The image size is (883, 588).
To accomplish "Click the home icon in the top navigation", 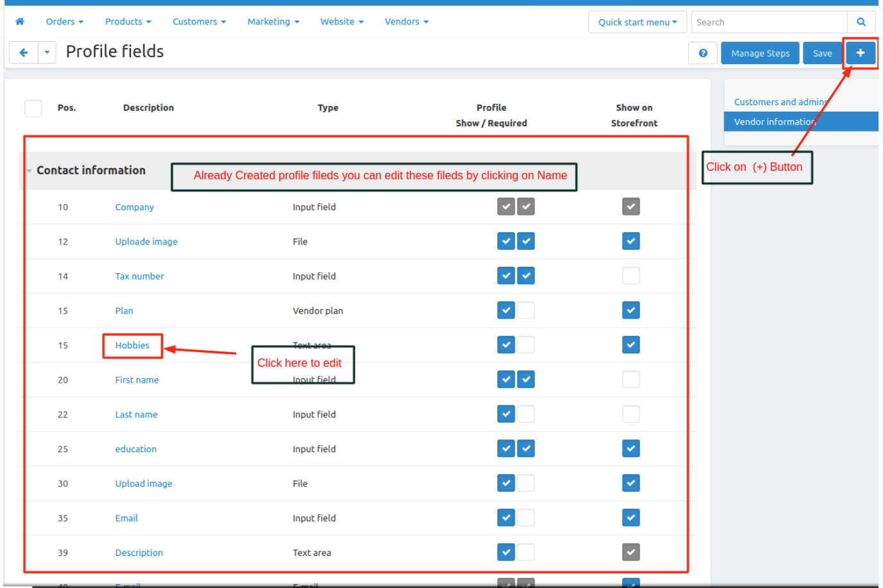I will coord(20,22).
